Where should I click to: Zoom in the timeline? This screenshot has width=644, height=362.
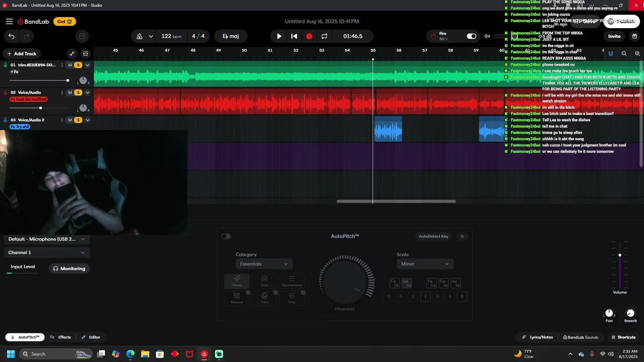[x=637, y=53]
